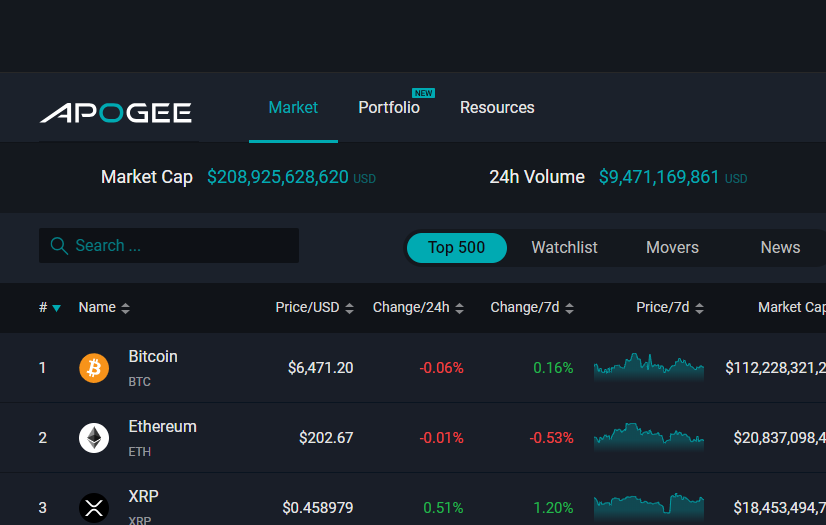This screenshot has height=525, width=826.
Task: Select the Top 500 filter
Action: (x=457, y=247)
